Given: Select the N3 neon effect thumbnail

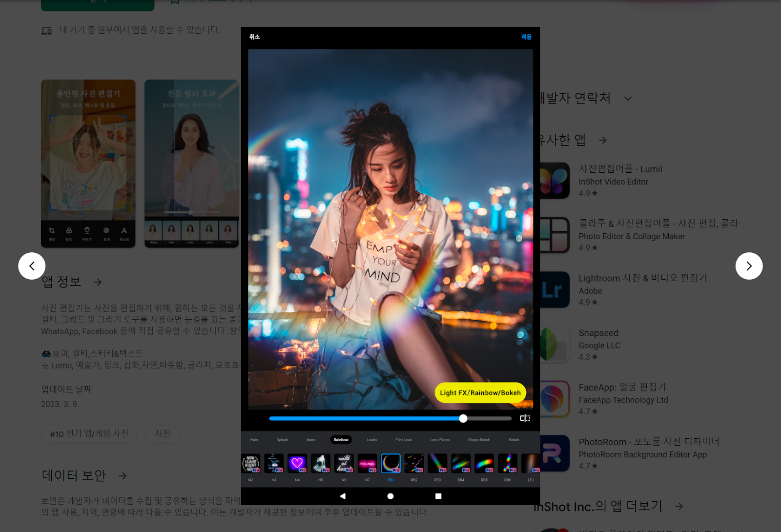Looking at the screenshot, I should tap(274, 463).
